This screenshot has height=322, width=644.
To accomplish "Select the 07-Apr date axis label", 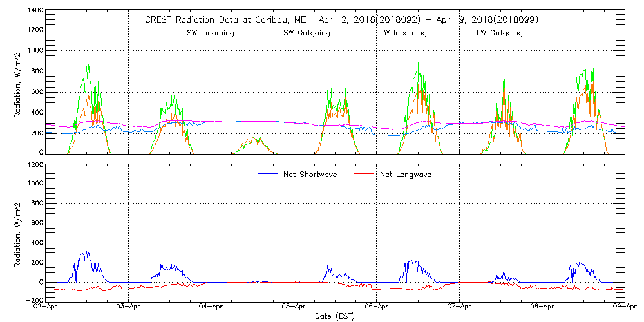I will (x=459, y=308).
